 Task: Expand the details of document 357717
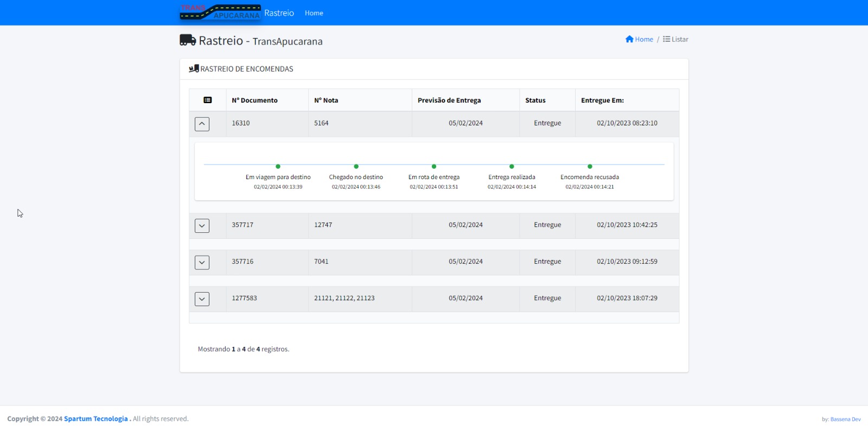coord(202,225)
